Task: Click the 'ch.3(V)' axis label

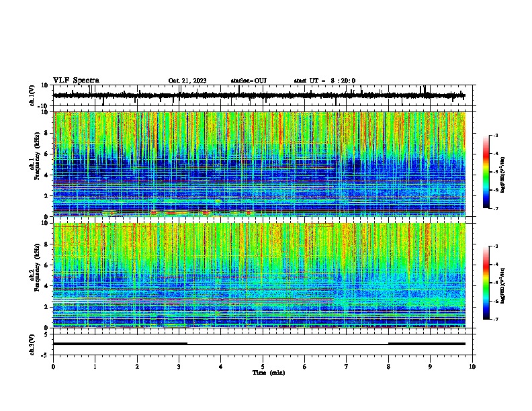Action: point(32,345)
